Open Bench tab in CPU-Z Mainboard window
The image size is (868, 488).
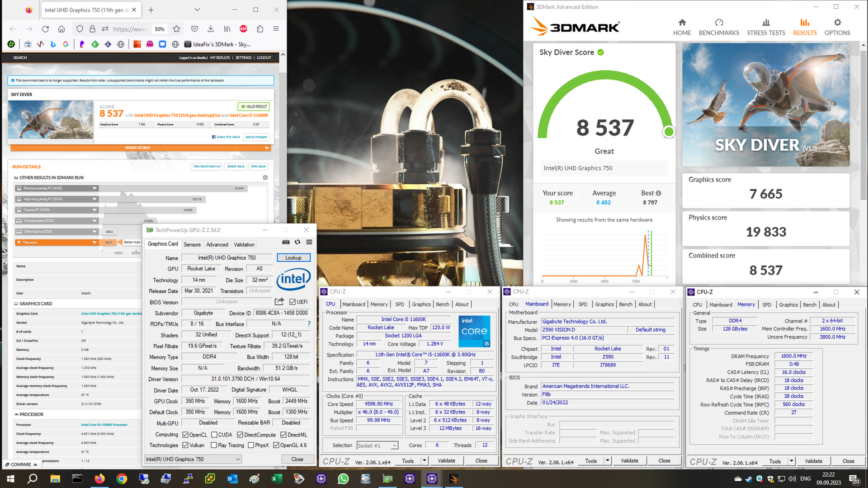coord(626,304)
